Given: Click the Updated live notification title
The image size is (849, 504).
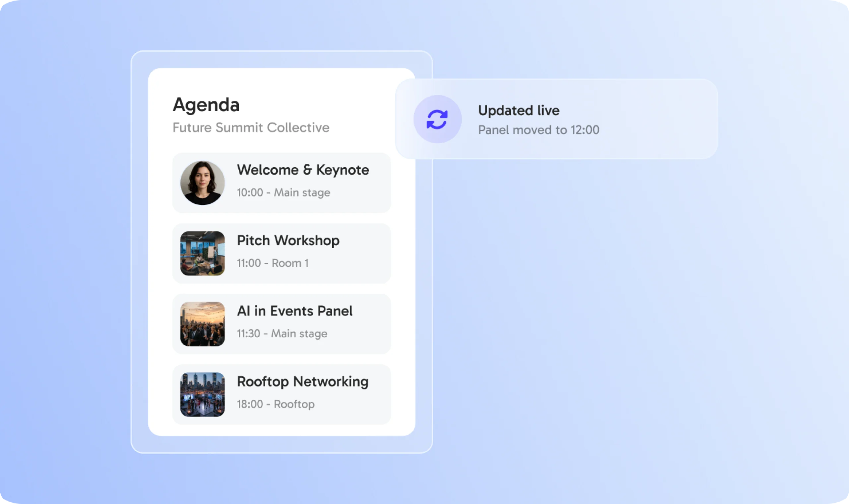Looking at the screenshot, I should click(x=519, y=110).
